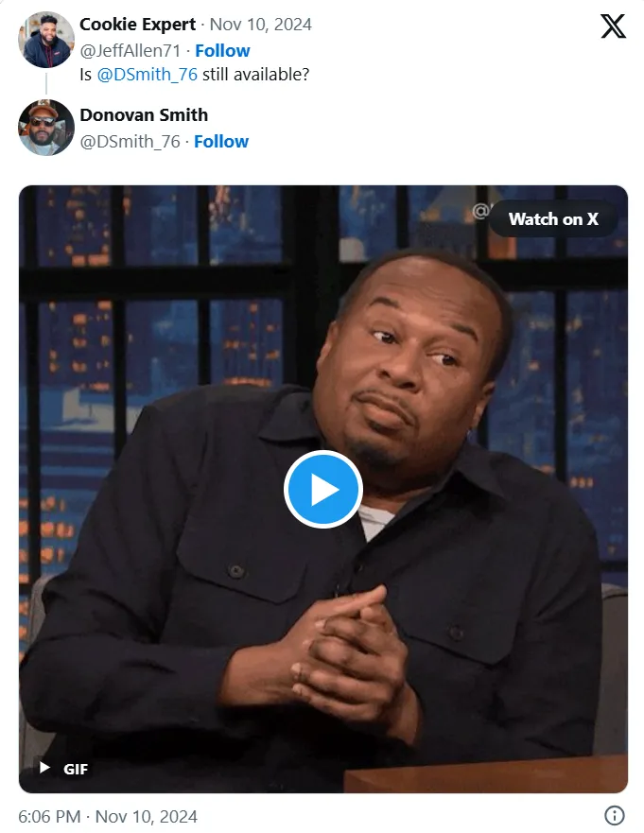Click the @JeffAllen71 handle
This screenshot has height=833, width=644.
point(131,50)
